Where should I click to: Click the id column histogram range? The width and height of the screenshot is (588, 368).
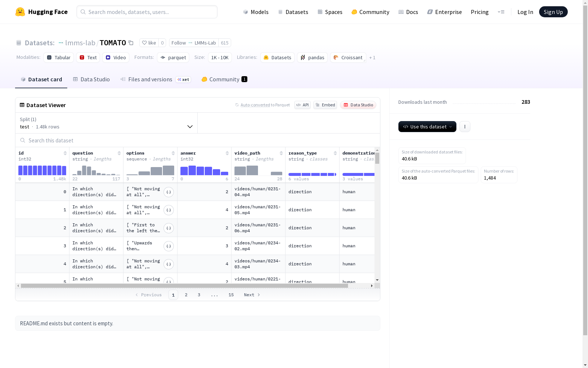click(x=42, y=170)
